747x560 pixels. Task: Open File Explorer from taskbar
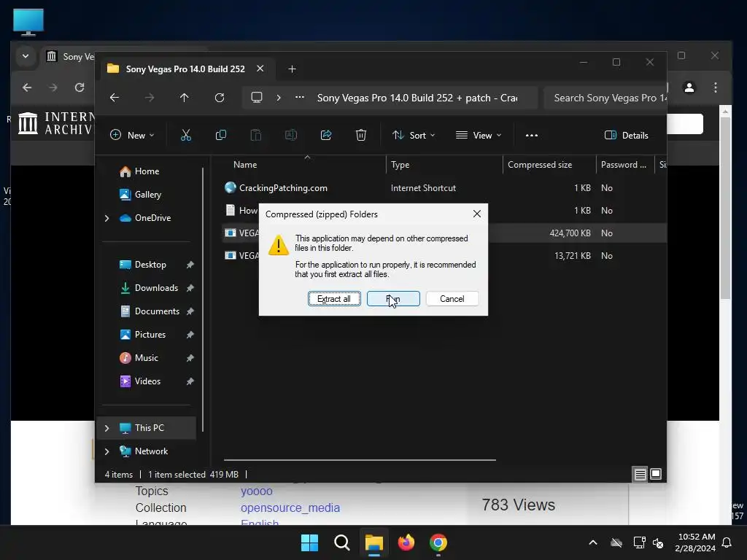tap(374, 542)
